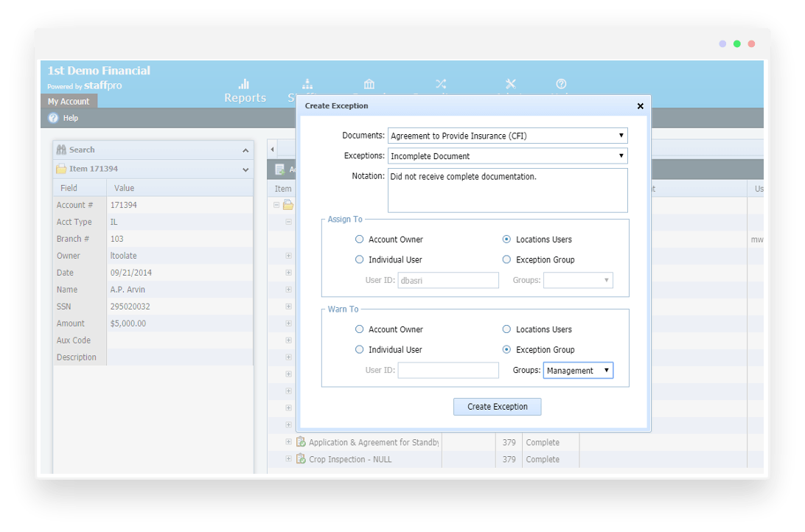Viewport: 805px width, 532px height.
Task: Select Individual User under Warn To
Action: (360, 349)
